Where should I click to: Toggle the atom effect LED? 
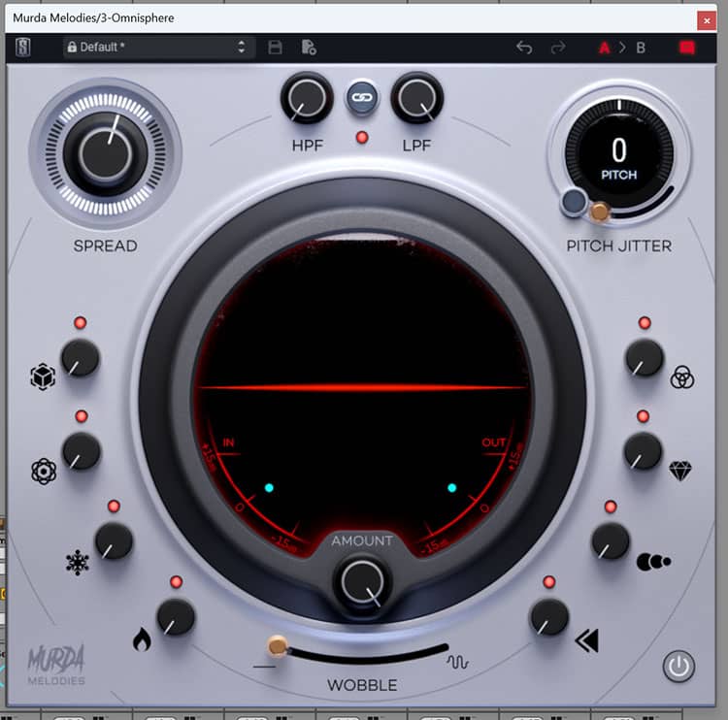coord(82,416)
